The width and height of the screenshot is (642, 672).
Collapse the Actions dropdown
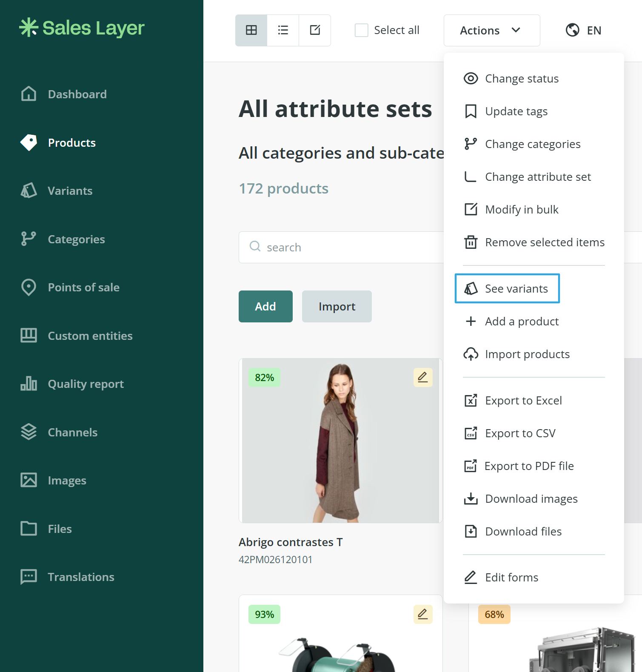pos(492,30)
